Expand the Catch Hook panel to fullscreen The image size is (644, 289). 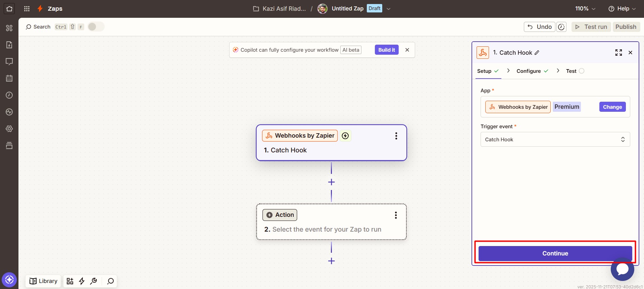tap(618, 53)
